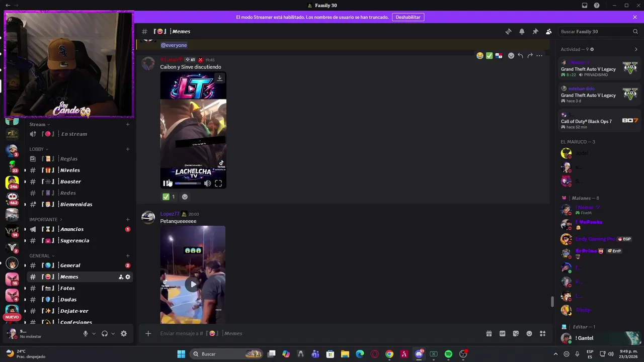
Task: Download the LT video attachment
Action: point(219,78)
